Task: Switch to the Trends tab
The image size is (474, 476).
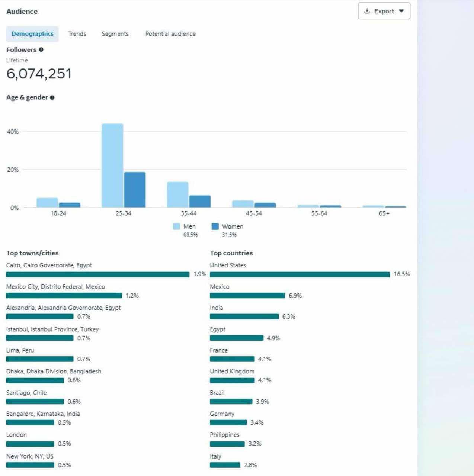Action: [x=77, y=34]
